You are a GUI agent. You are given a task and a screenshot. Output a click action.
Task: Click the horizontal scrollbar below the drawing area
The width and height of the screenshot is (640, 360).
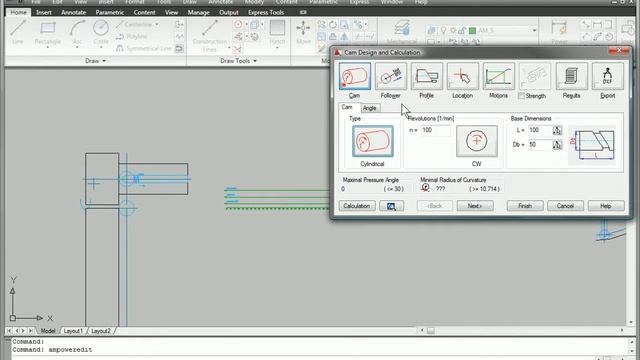tap(522, 330)
